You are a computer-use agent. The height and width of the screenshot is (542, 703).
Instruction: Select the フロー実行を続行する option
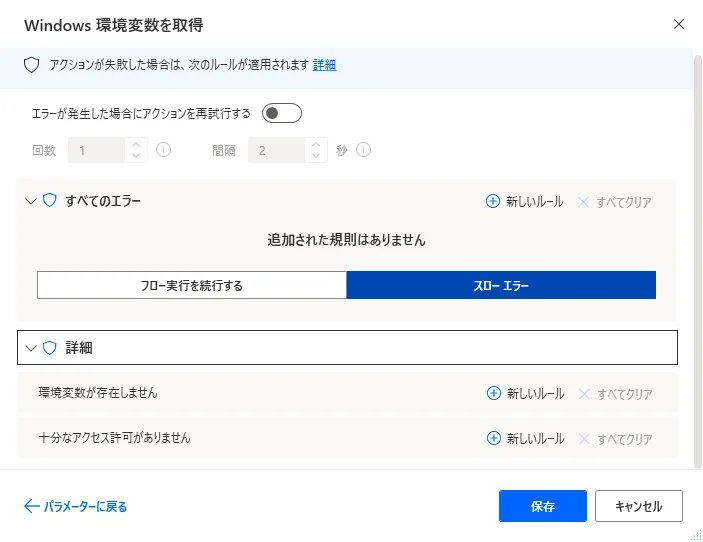coord(192,285)
